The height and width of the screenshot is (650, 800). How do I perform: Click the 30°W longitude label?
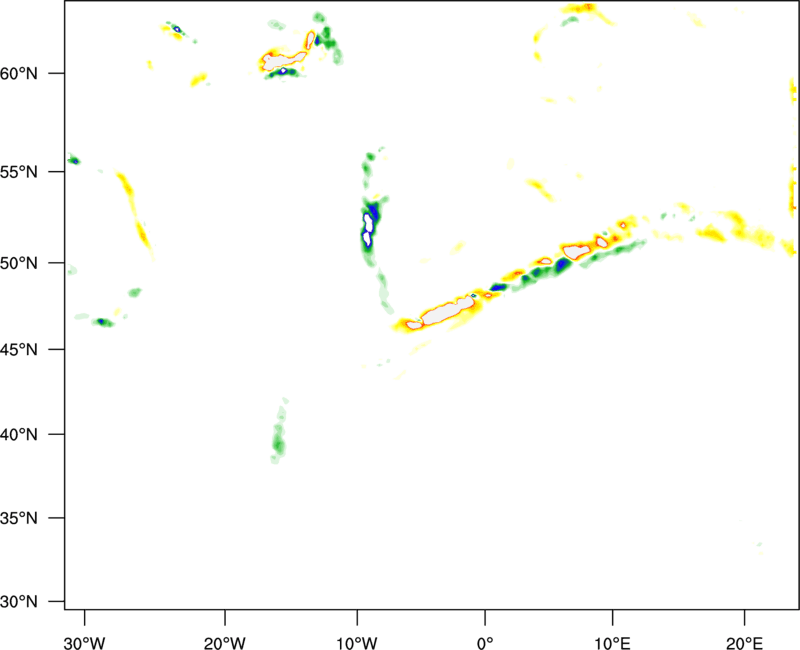point(85,643)
